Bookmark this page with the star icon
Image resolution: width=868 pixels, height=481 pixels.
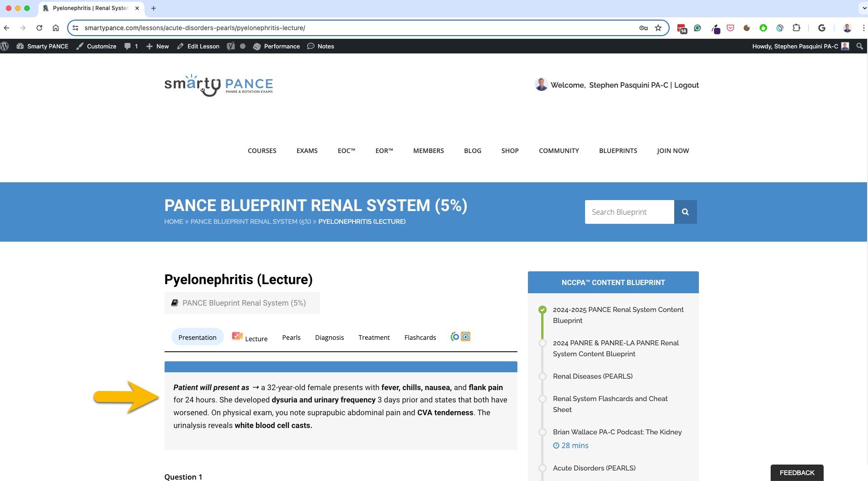[658, 28]
